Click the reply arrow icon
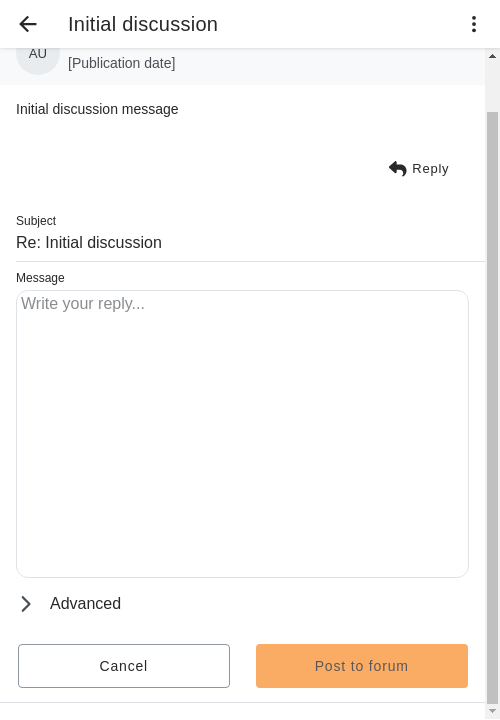Viewport: 500px width, 720px height. click(398, 169)
